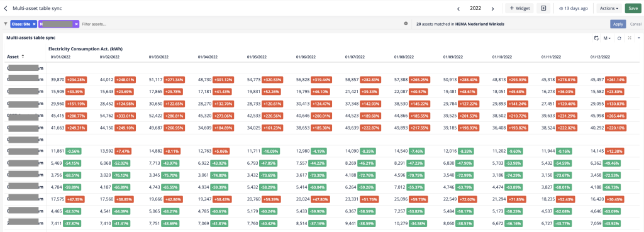Clear all filters with the circled x icon
This screenshot has height=232, width=644.
[406, 24]
